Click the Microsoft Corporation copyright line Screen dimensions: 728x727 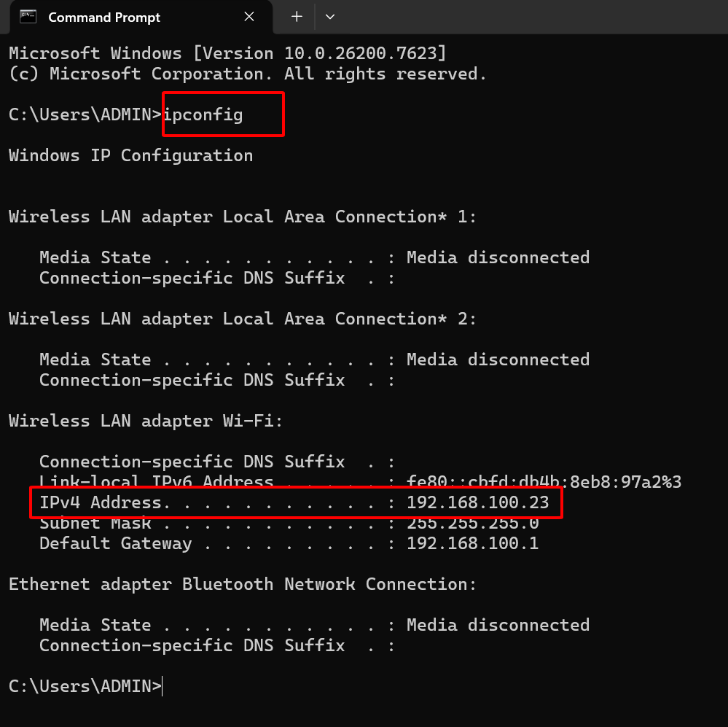coord(248,74)
